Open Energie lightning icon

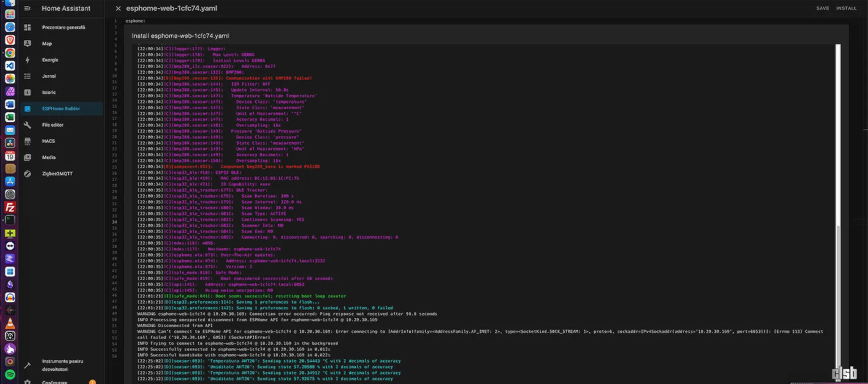(27, 60)
